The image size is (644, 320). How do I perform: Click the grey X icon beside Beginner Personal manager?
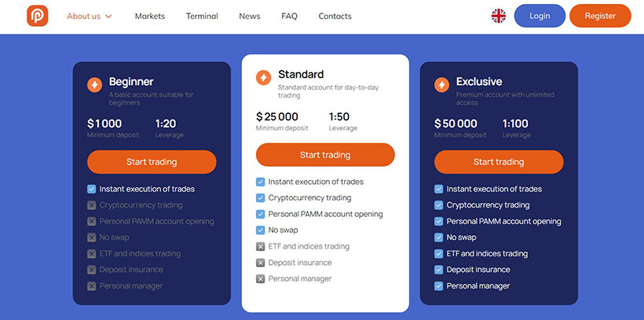[x=91, y=286]
